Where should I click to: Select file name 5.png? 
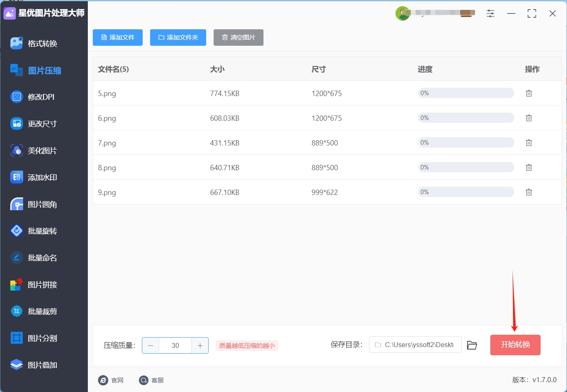pyautogui.click(x=107, y=94)
